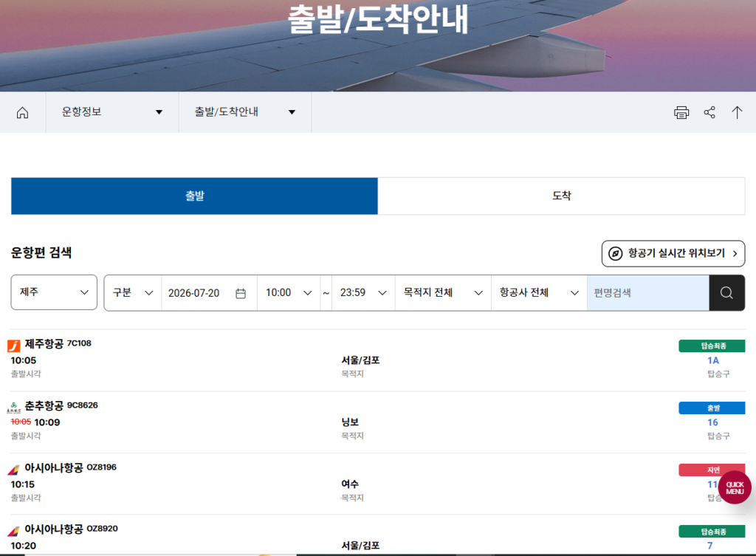The image size is (756, 556).
Task: Open the date picker calendar icon
Action: pos(241,293)
